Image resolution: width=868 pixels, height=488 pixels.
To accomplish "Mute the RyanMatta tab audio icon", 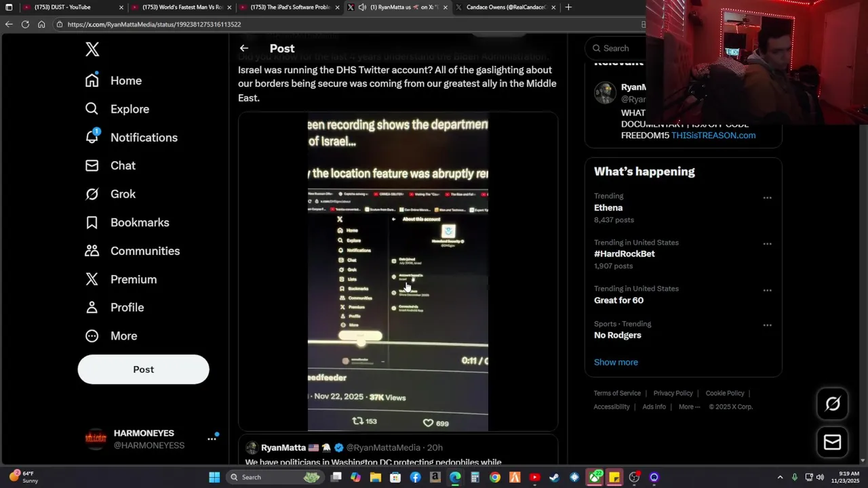I will click(363, 7).
